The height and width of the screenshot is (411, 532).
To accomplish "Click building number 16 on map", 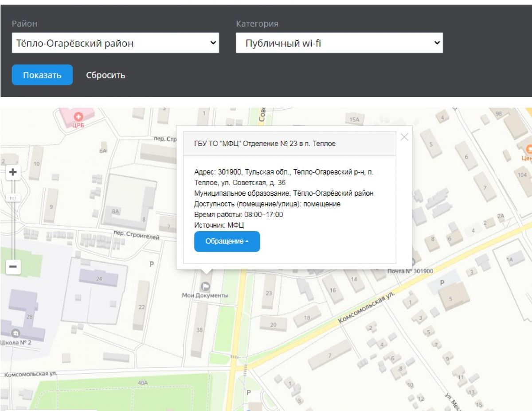I will pyautogui.click(x=333, y=290).
